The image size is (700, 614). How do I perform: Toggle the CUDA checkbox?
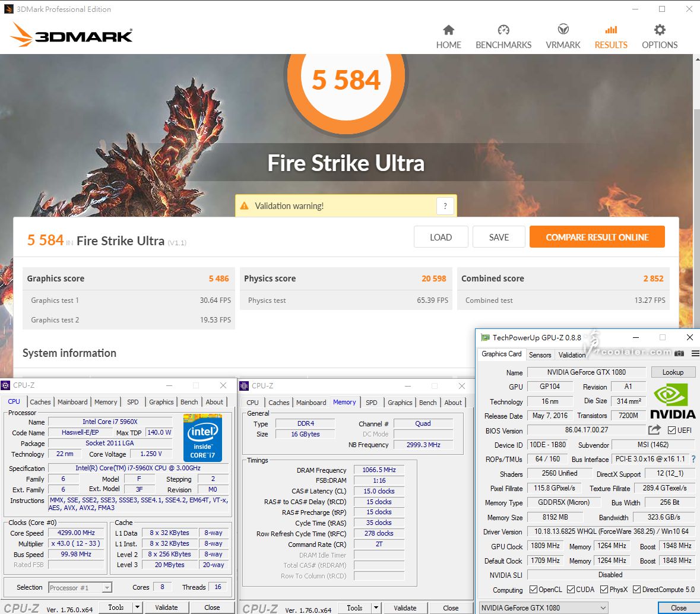[571, 590]
